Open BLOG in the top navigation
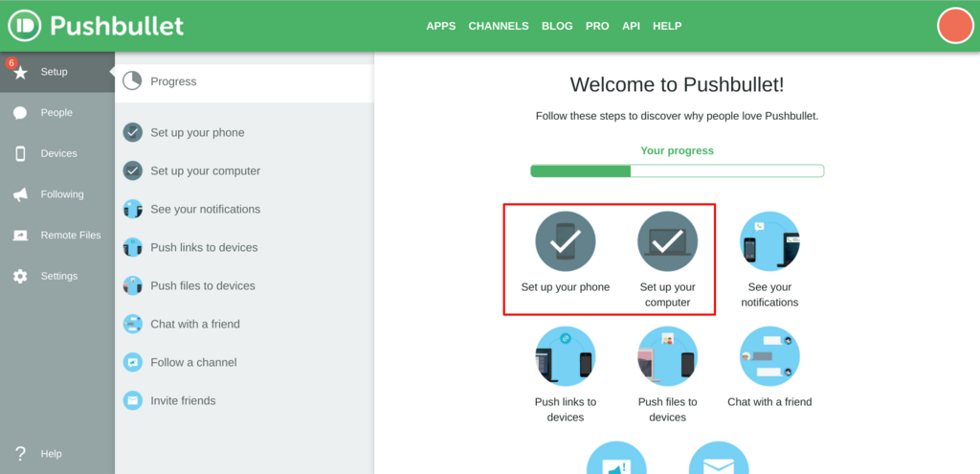The width and height of the screenshot is (980, 474). [x=557, y=26]
